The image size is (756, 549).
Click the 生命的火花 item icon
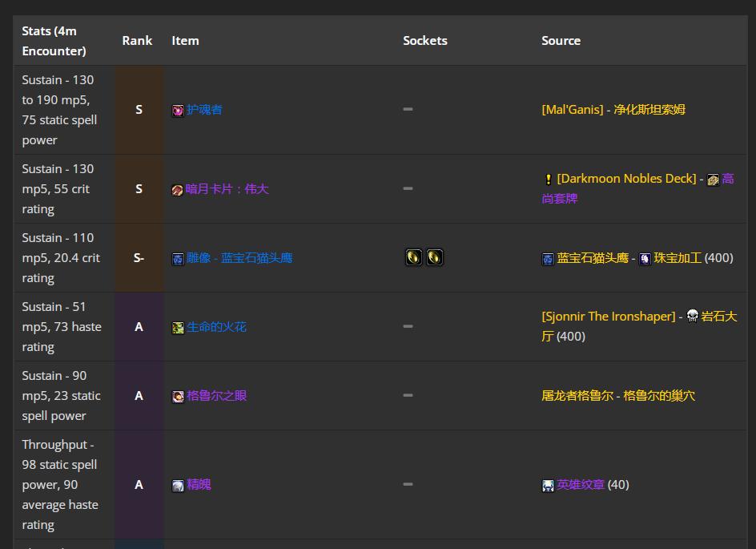pyautogui.click(x=178, y=328)
